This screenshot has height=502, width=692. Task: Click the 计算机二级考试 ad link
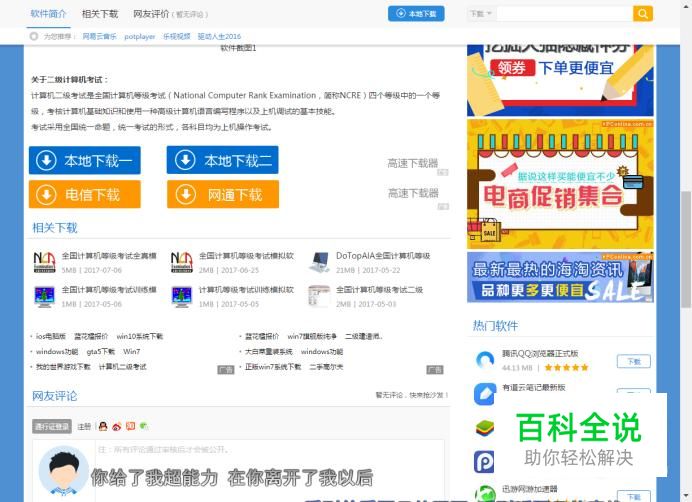point(122,367)
